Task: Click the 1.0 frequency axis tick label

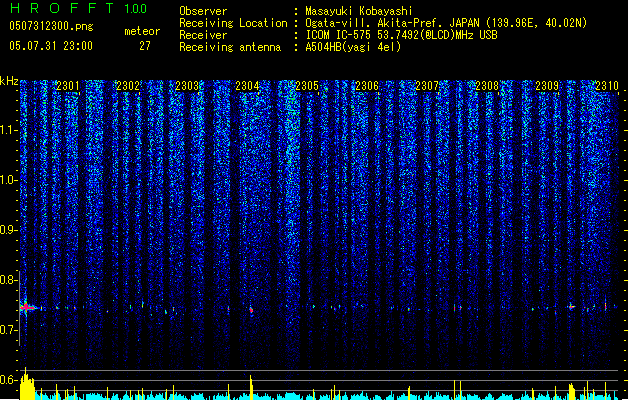Action: click(x=8, y=180)
